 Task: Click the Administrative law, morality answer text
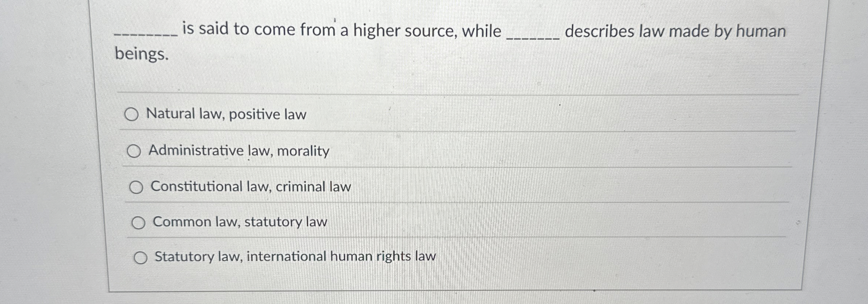(x=239, y=151)
